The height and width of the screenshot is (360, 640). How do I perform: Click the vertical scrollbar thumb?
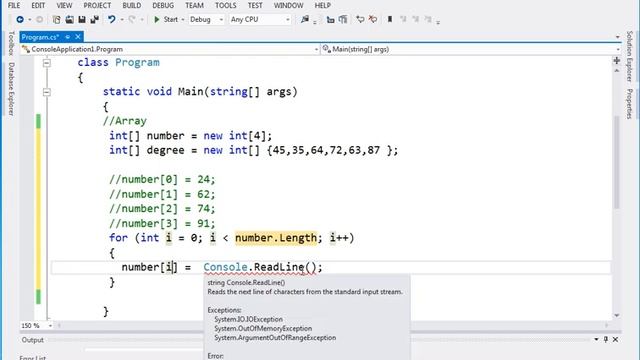coord(617,162)
